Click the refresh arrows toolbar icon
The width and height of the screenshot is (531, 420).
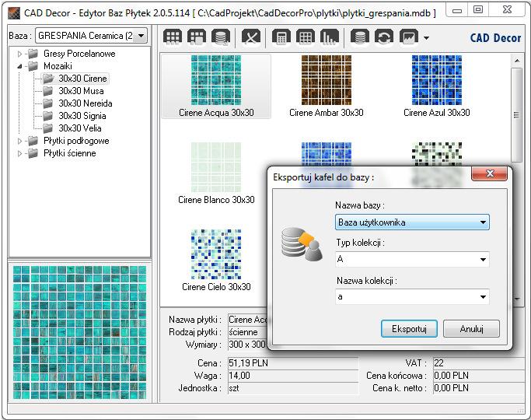point(384,37)
